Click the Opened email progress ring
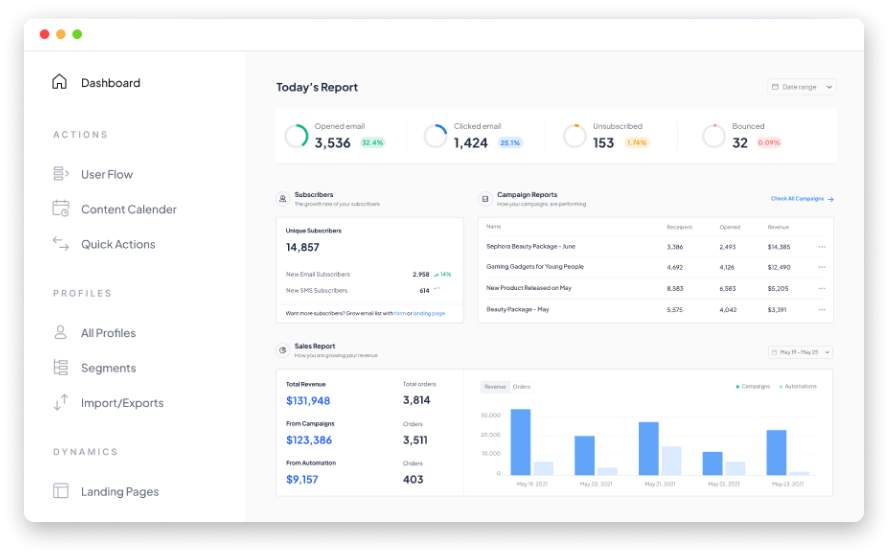 (x=296, y=136)
